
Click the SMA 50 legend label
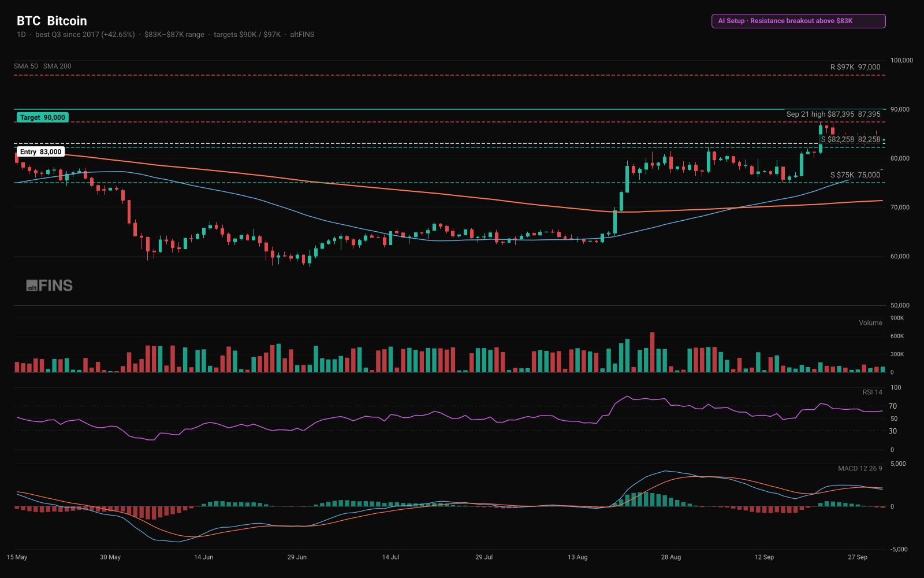click(26, 66)
